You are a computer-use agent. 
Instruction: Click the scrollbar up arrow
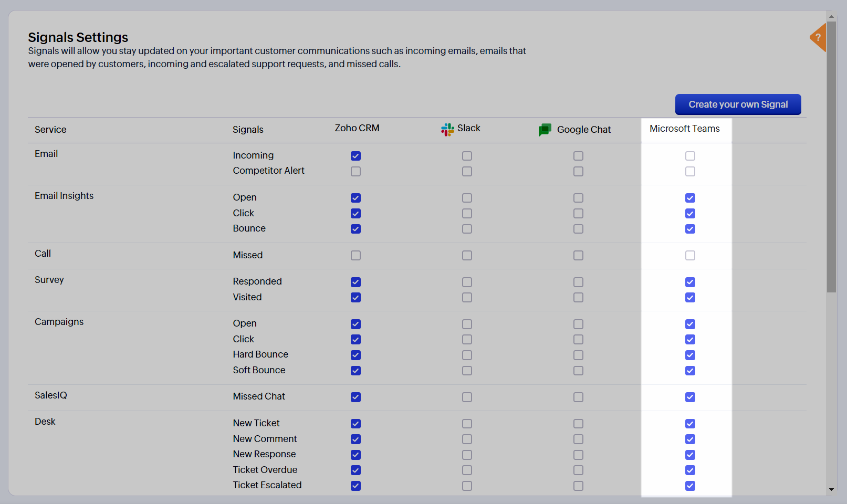831,17
